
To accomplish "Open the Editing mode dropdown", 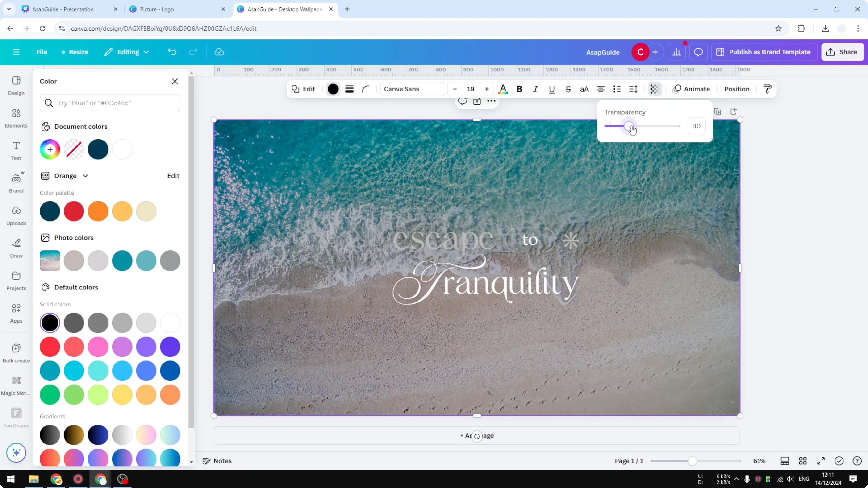I will (x=126, y=52).
